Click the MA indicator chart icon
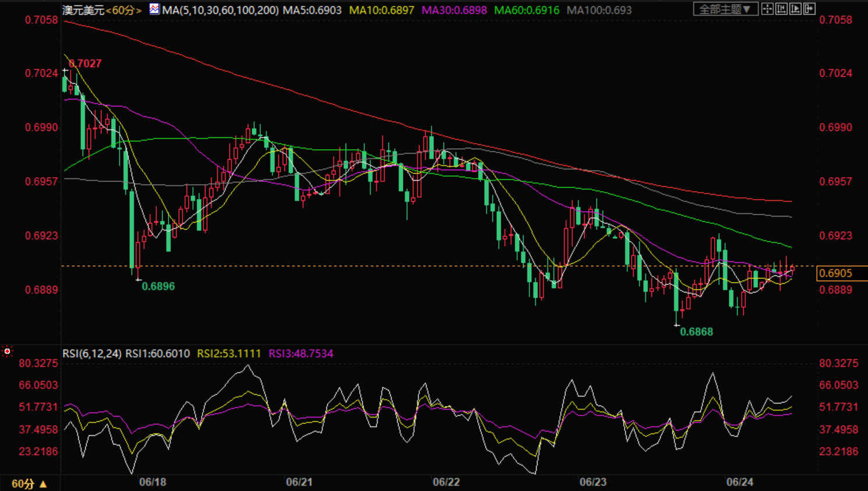 [x=154, y=9]
